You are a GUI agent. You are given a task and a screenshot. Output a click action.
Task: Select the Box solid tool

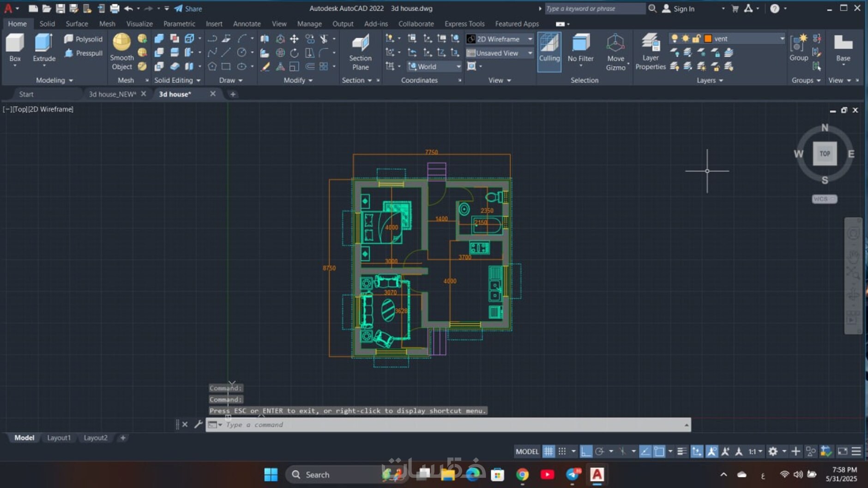click(x=15, y=48)
